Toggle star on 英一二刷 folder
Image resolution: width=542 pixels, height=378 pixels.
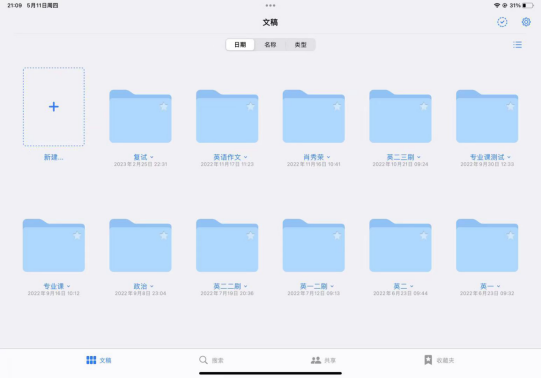(x=337, y=236)
